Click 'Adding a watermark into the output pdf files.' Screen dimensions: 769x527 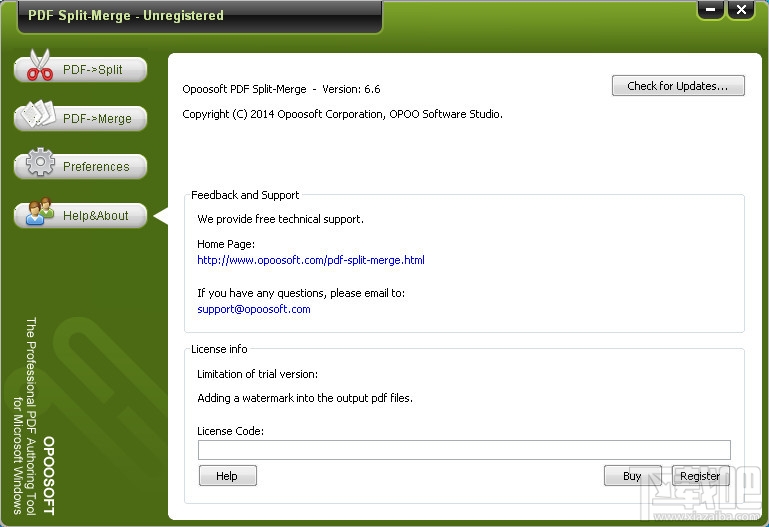305,398
